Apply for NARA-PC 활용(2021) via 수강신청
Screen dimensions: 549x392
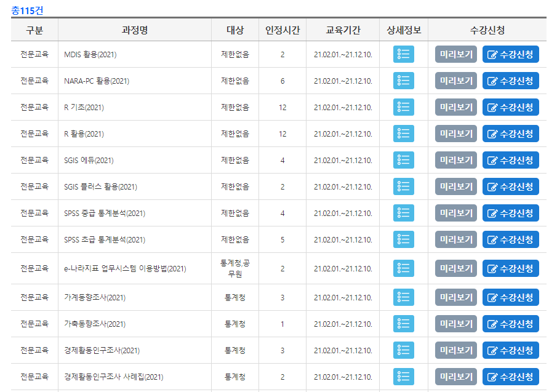point(510,81)
